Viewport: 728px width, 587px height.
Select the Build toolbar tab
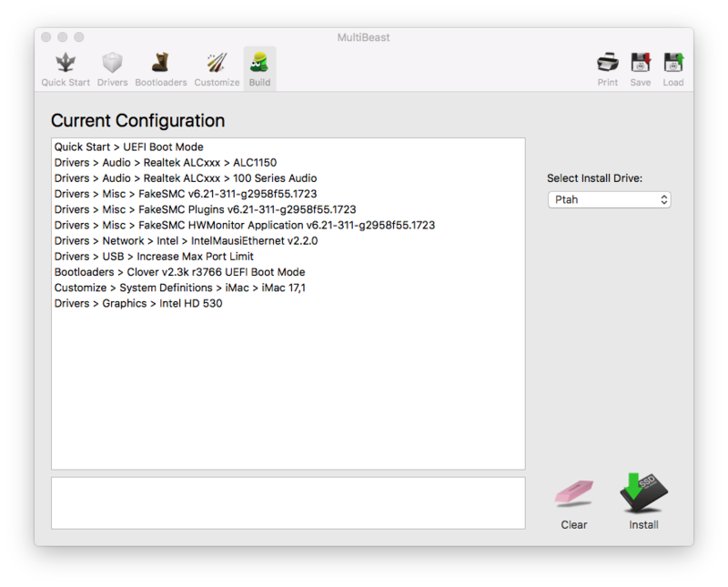(259, 70)
